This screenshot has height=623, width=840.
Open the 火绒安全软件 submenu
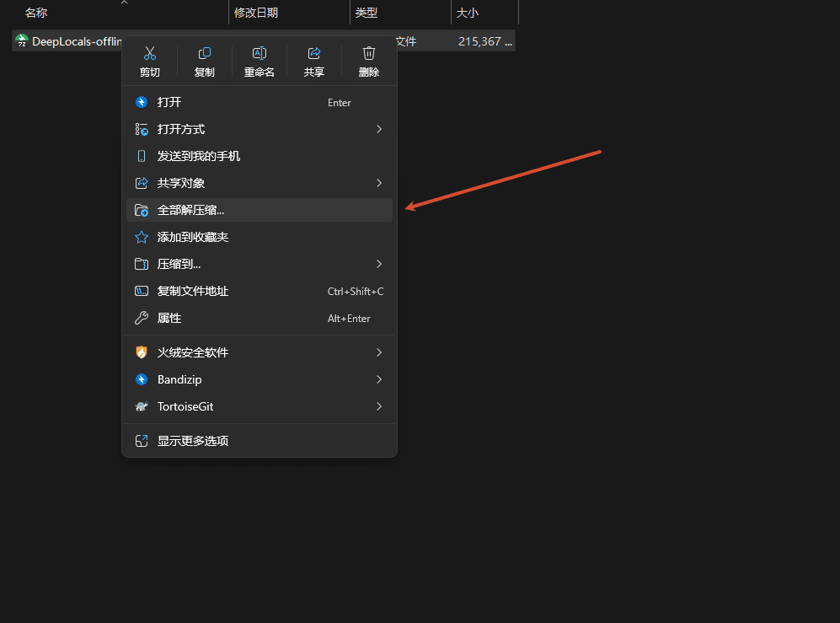pos(379,352)
